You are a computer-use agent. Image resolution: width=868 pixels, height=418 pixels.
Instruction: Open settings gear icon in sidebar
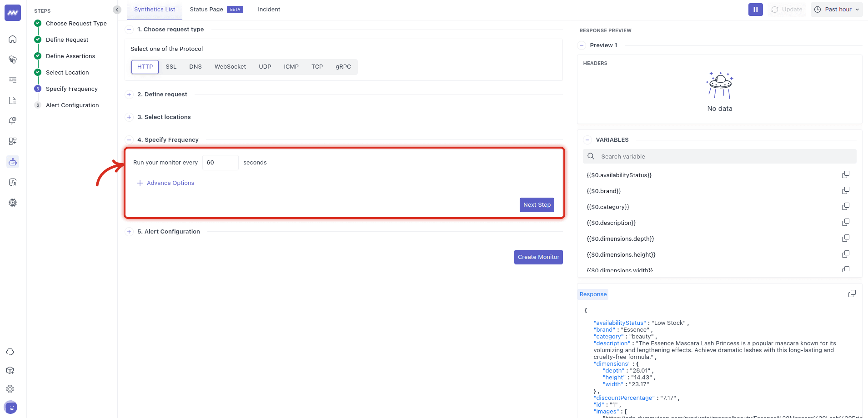[x=10, y=389]
